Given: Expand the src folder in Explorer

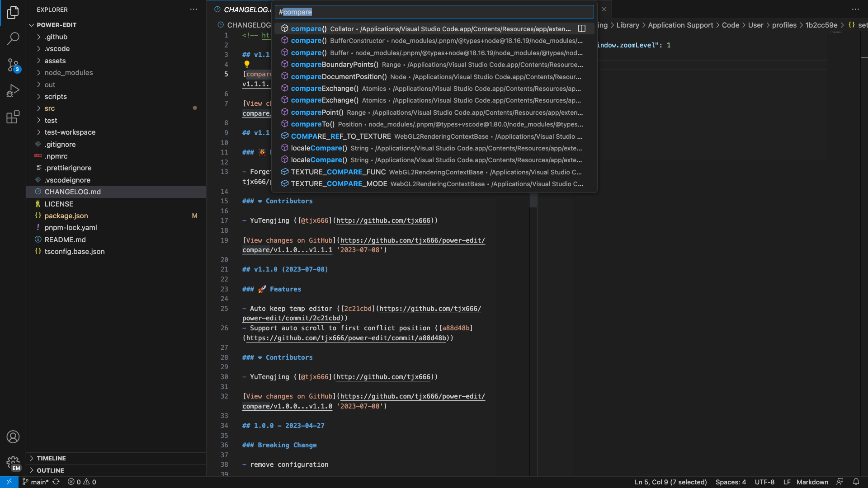Looking at the screenshot, I should 50,108.
